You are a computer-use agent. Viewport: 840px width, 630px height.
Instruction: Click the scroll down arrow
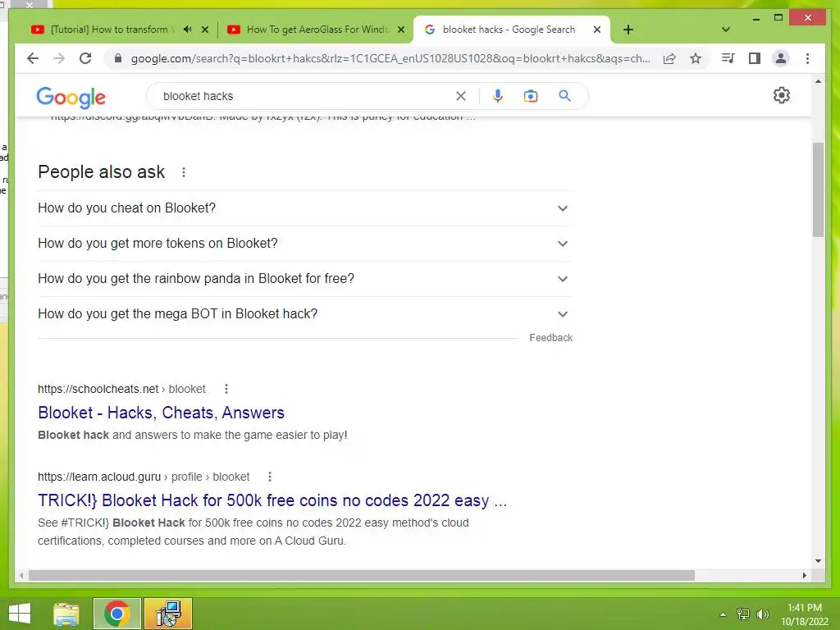(x=818, y=561)
